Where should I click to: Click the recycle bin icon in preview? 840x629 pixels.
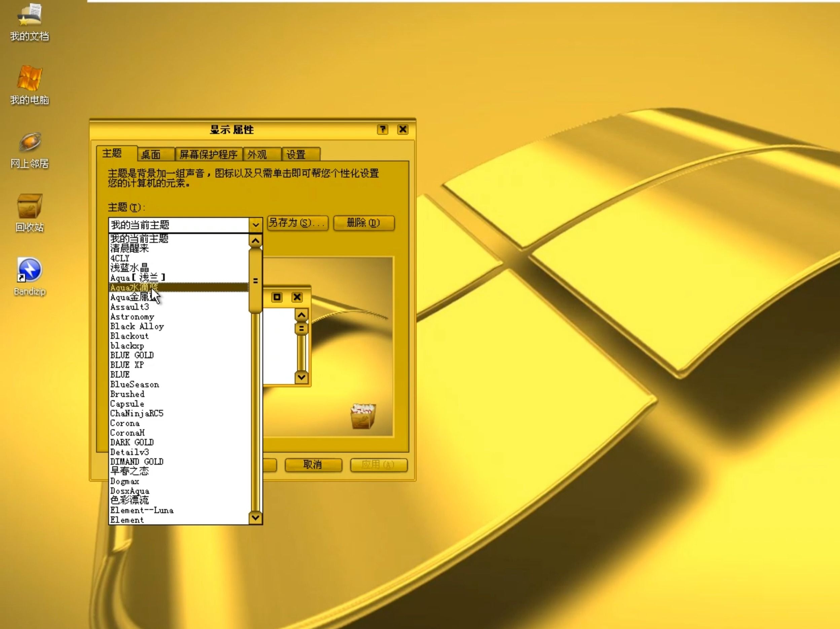(x=363, y=416)
